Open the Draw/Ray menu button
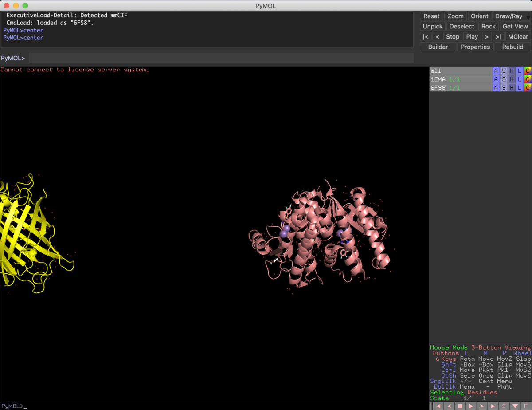Image resolution: width=532 pixels, height=410 pixels. tap(512, 16)
